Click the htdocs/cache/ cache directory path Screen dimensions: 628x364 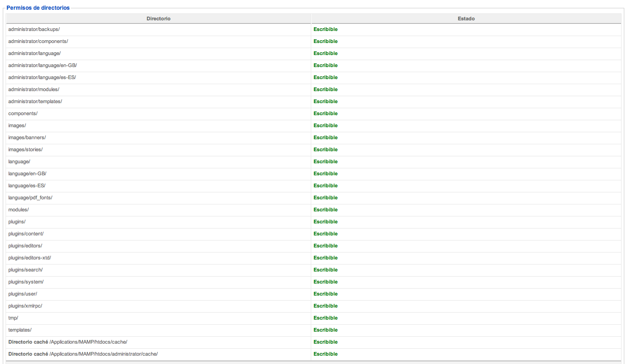pos(88,342)
